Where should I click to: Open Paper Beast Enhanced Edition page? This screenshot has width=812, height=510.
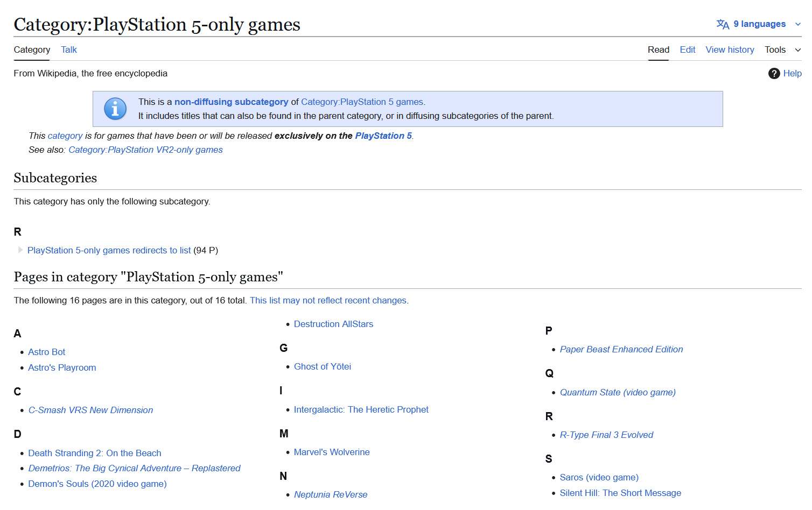pos(621,349)
